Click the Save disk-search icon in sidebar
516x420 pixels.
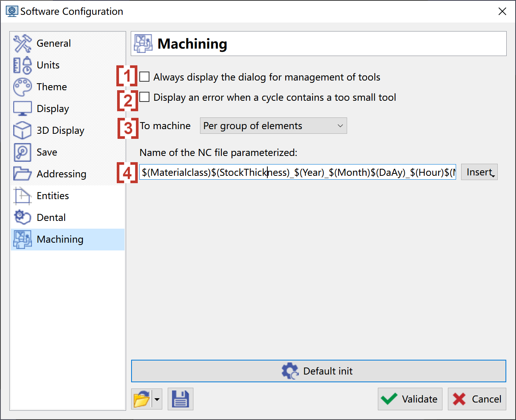(x=22, y=152)
